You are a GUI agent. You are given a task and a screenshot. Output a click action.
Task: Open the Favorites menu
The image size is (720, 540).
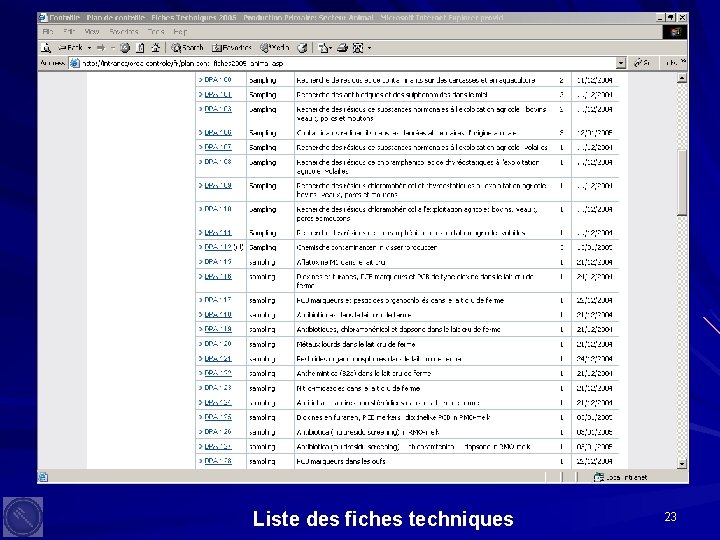point(124,32)
